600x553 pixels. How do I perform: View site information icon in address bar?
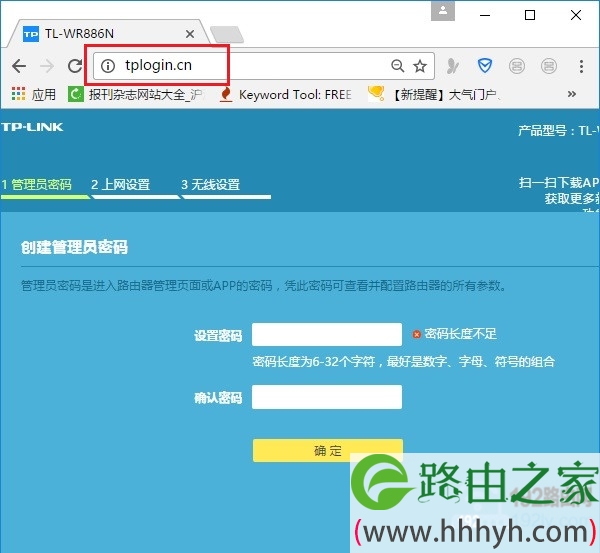[x=108, y=66]
